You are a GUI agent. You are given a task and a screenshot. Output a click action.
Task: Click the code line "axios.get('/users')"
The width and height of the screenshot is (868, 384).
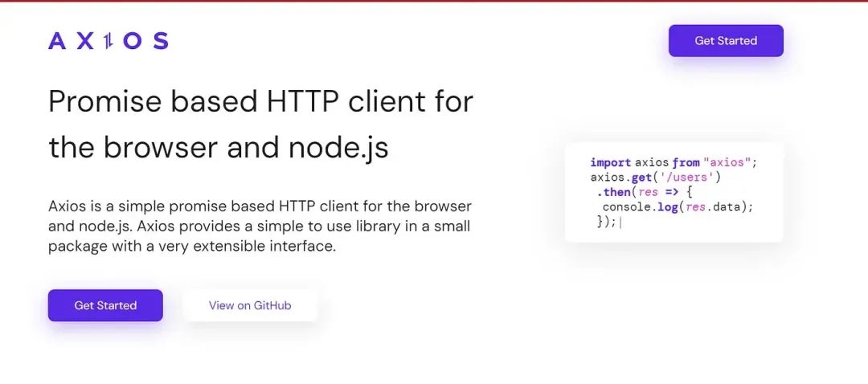click(x=656, y=178)
